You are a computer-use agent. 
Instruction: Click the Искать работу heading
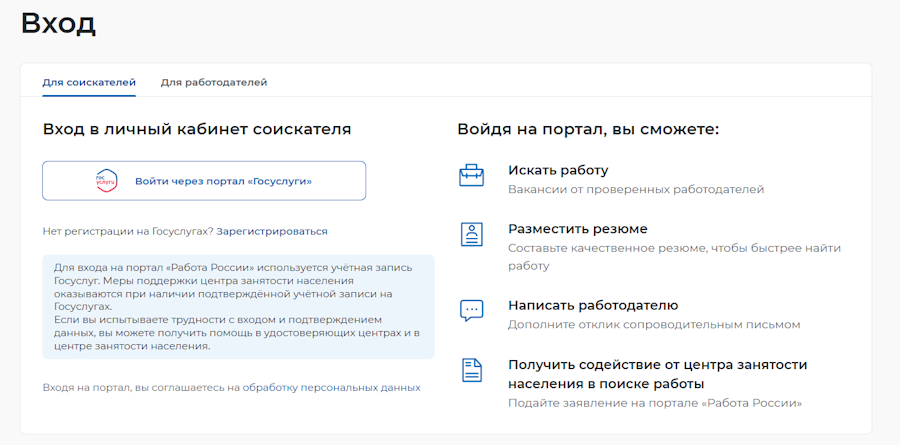pos(558,170)
